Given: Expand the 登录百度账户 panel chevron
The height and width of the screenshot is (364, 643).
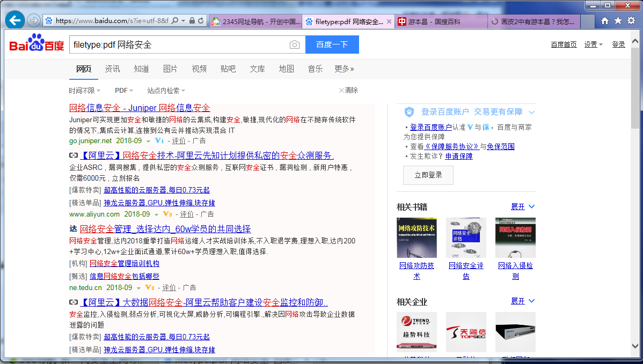Looking at the screenshot, I should coord(531,112).
